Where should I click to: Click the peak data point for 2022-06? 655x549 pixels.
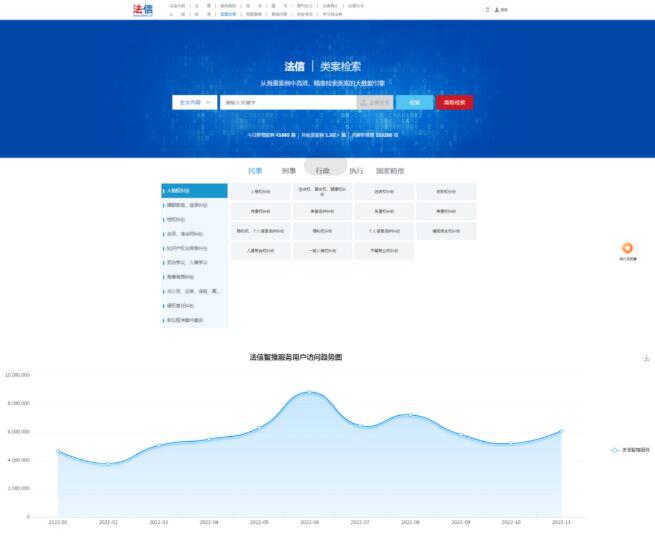pyautogui.click(x=310, y=392)
